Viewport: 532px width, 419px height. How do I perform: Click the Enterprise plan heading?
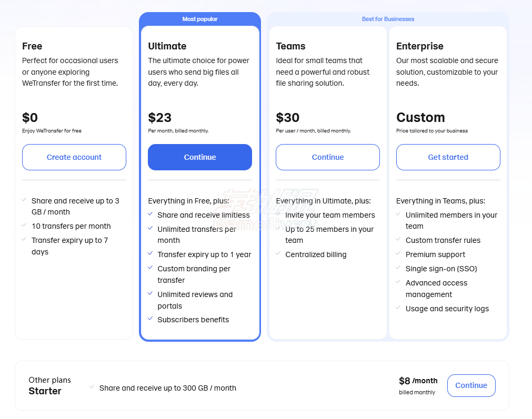coord(420,46)
